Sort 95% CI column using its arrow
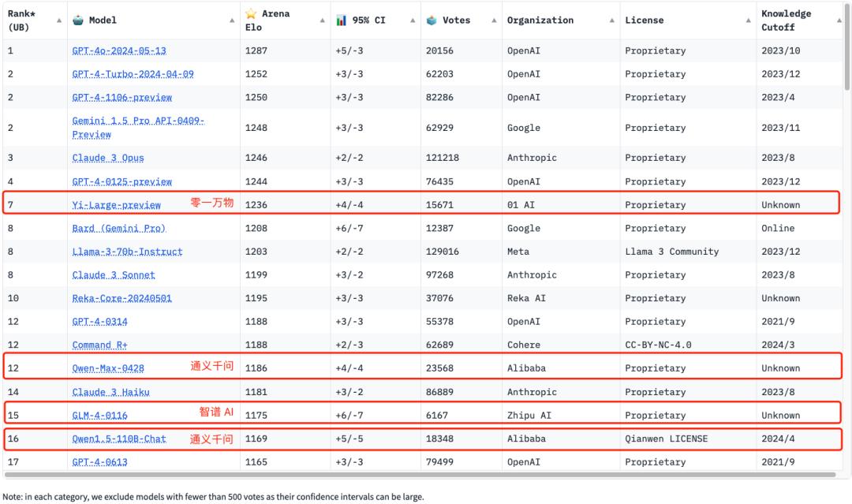This screenshot has width=852, height=504. [x=413, y=21]
